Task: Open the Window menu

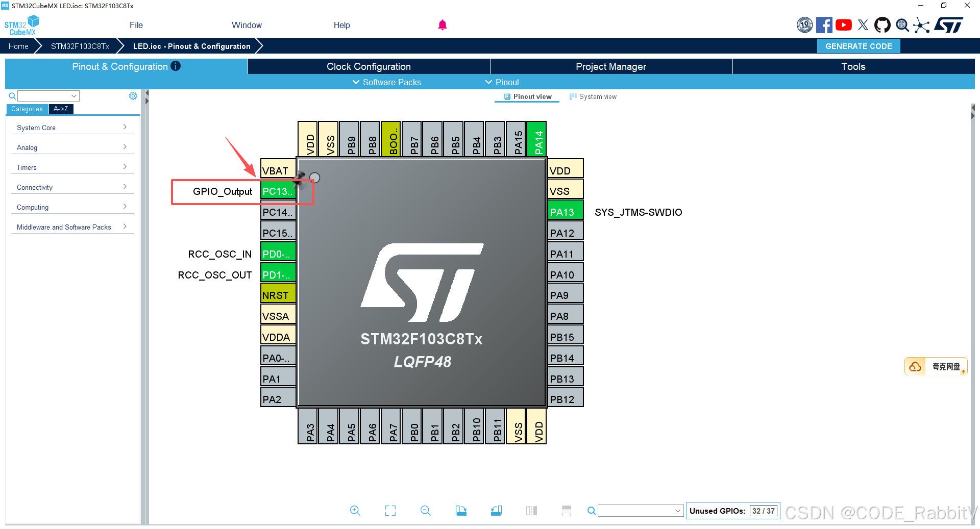Action: [247, 25]
